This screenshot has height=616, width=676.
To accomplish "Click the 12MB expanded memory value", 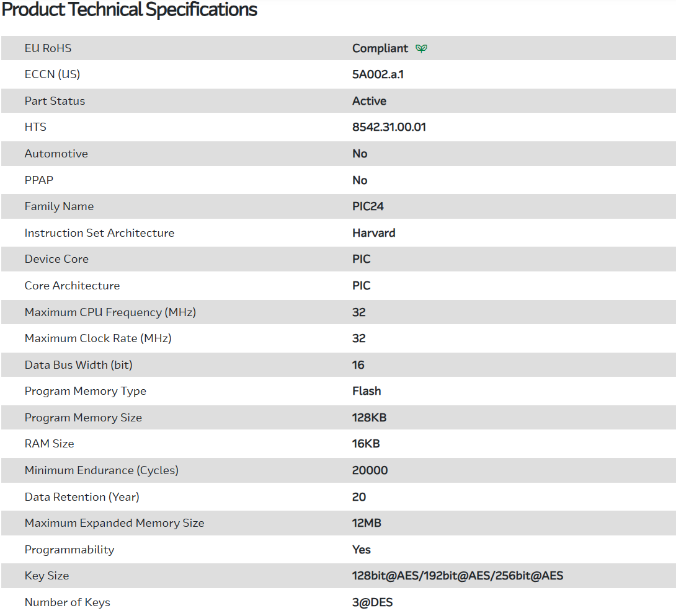I will 367,523.
